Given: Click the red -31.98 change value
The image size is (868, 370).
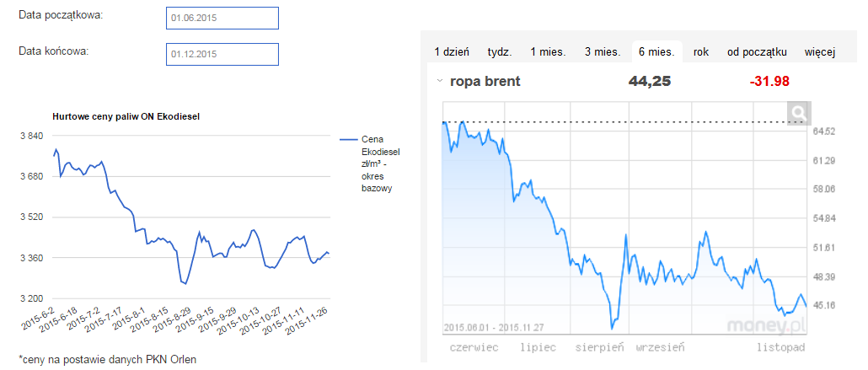Looking at the screenshot, I should coord(769,82).
